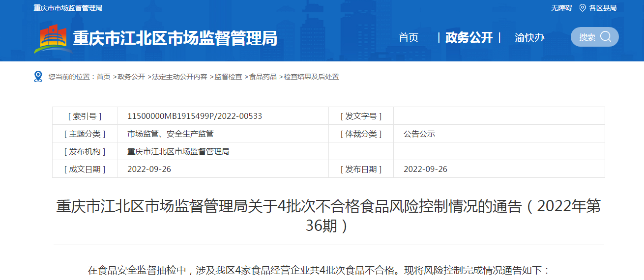Go to 政务公开 in the breadcrumb

(131, 77)
